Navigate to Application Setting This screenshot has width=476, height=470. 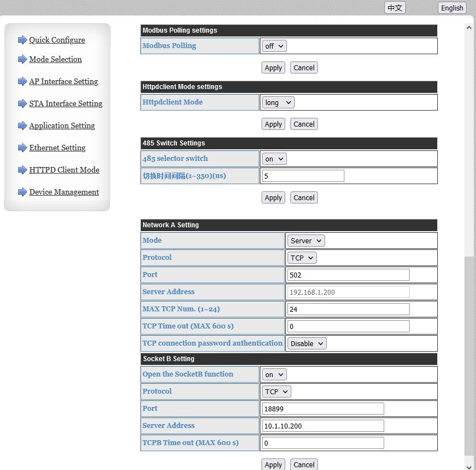pyautogui.click(x=62, y=126)
